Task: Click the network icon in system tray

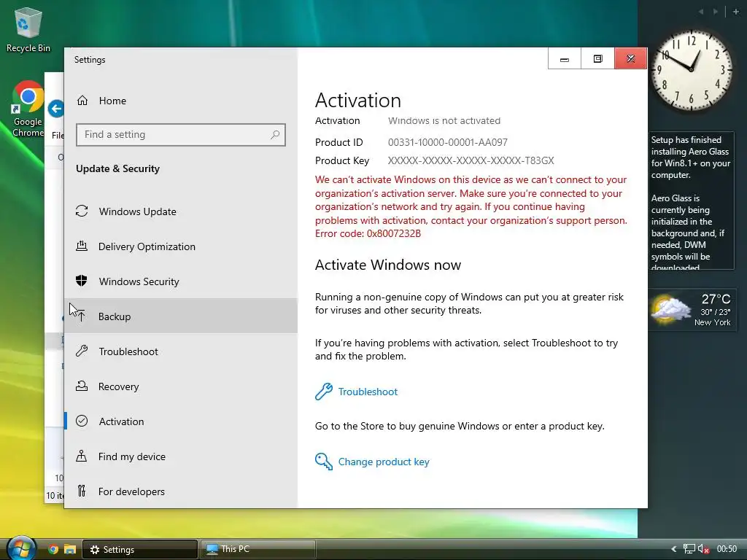Action: (x=689, y=549)
